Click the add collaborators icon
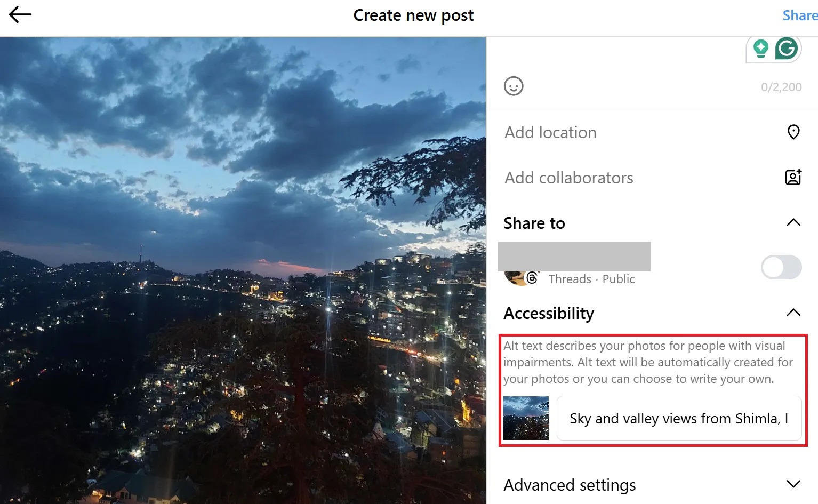This screenshot has width=818, height=504. [793, 177]
